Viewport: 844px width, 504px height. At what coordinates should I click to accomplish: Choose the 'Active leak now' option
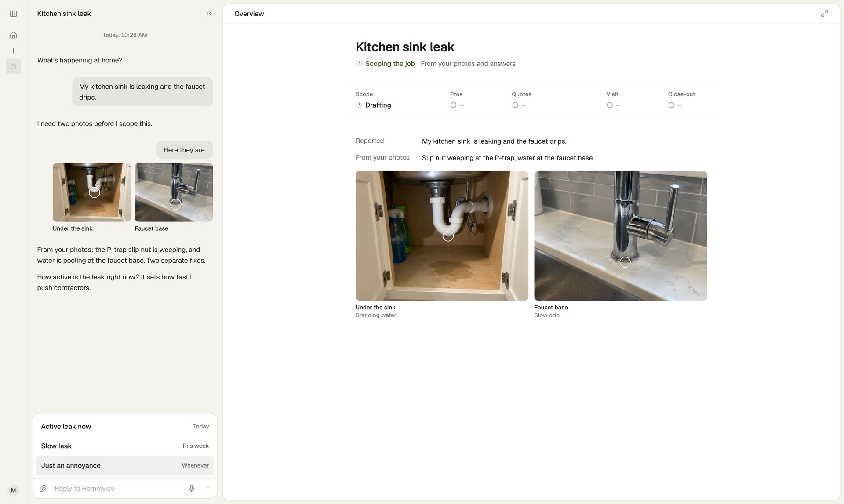pos(125,426)
